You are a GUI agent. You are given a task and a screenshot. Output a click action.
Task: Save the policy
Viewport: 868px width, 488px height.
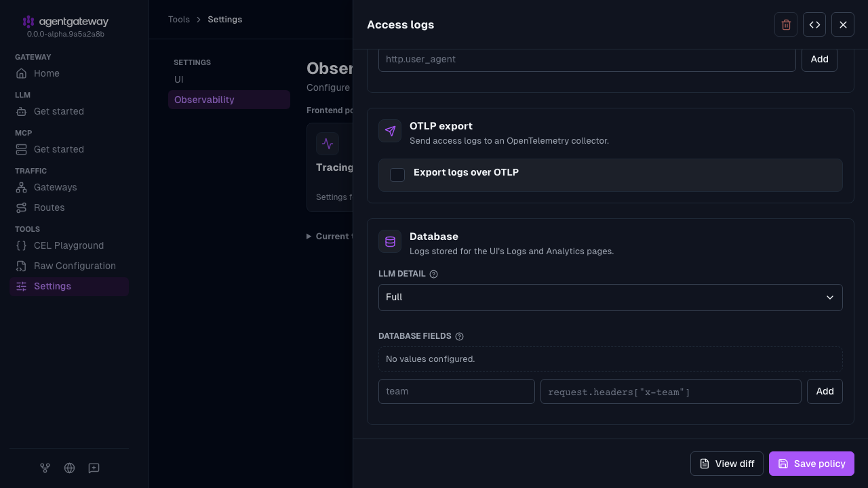tap(812, 464)
